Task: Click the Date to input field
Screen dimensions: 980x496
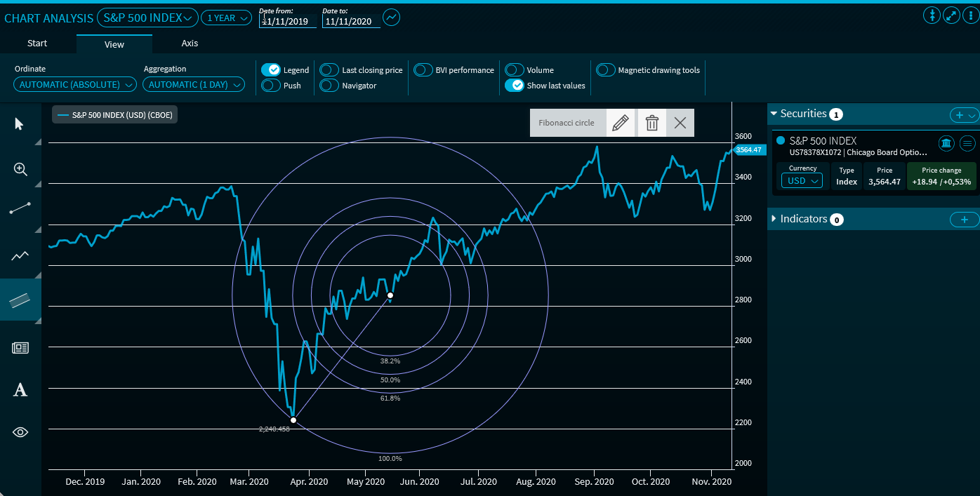Action: coord(351,21)
